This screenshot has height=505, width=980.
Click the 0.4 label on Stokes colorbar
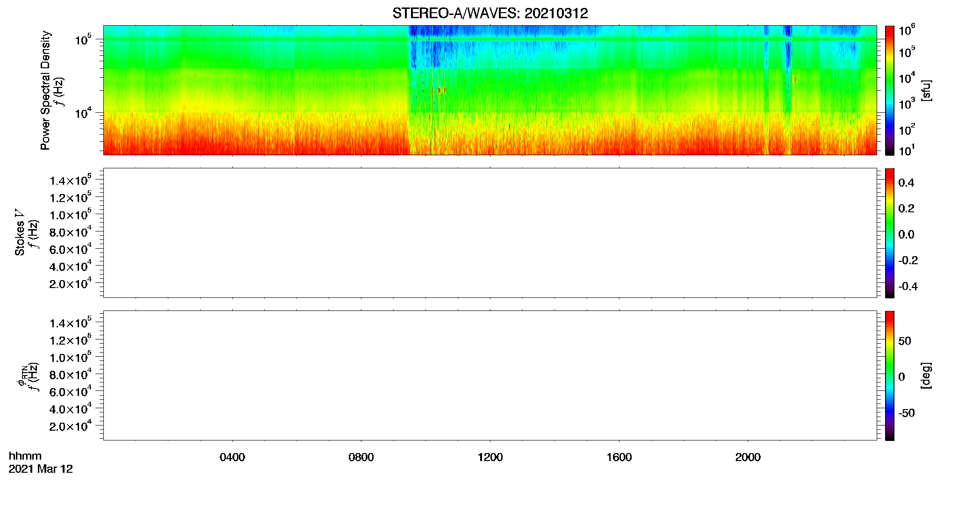coord(906,183)
